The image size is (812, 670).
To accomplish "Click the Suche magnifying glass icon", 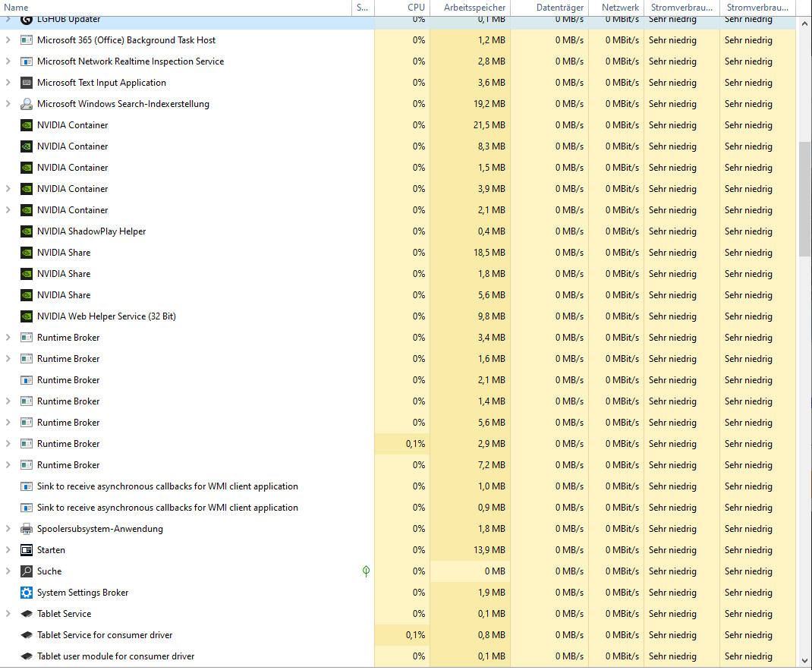I will pyautogui.click(x=27, y=571).
